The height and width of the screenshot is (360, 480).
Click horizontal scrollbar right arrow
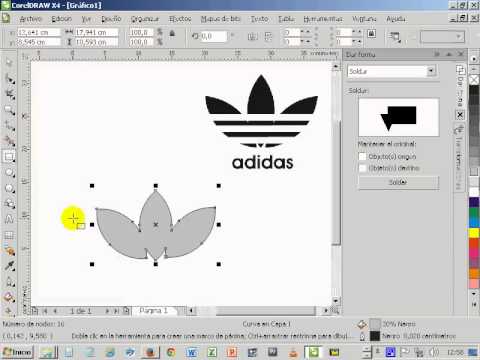pyautogui.click(x=326, y=311)
